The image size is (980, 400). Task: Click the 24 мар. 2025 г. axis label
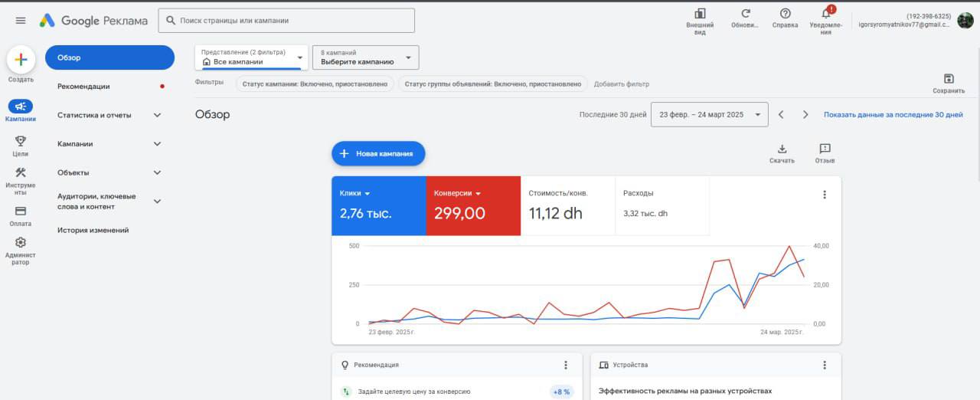[780, 332]
